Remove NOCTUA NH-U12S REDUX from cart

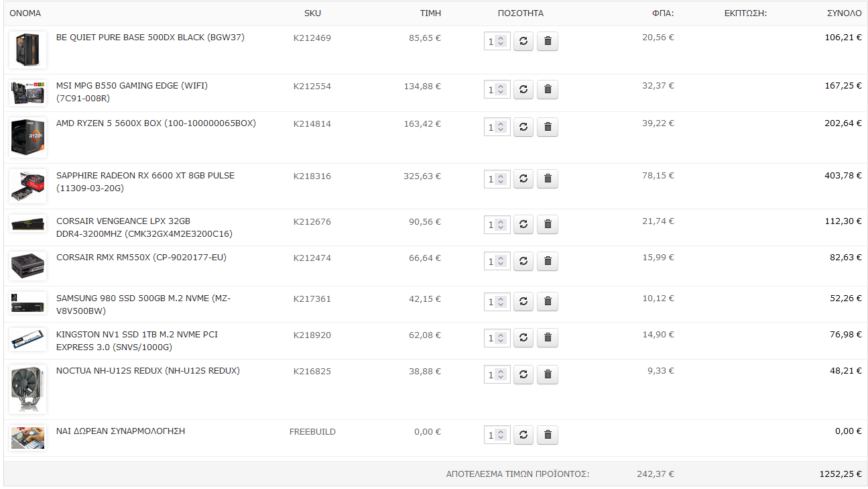[548, 375]
